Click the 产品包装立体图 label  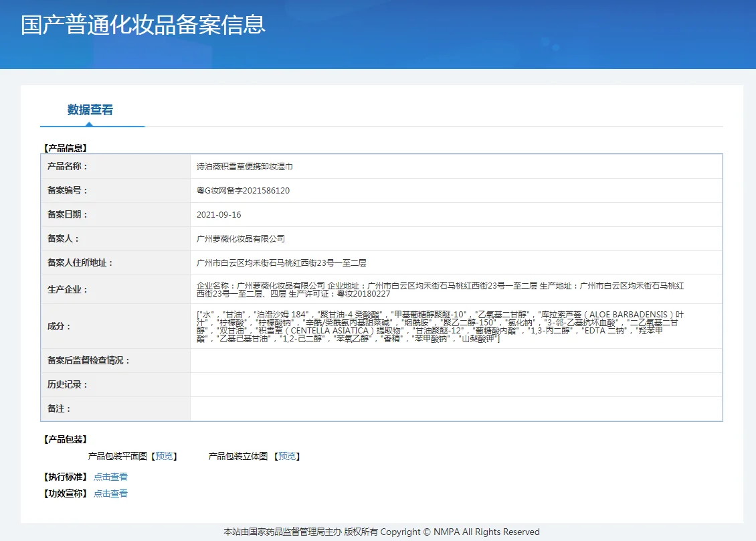[x=238, y=456]
